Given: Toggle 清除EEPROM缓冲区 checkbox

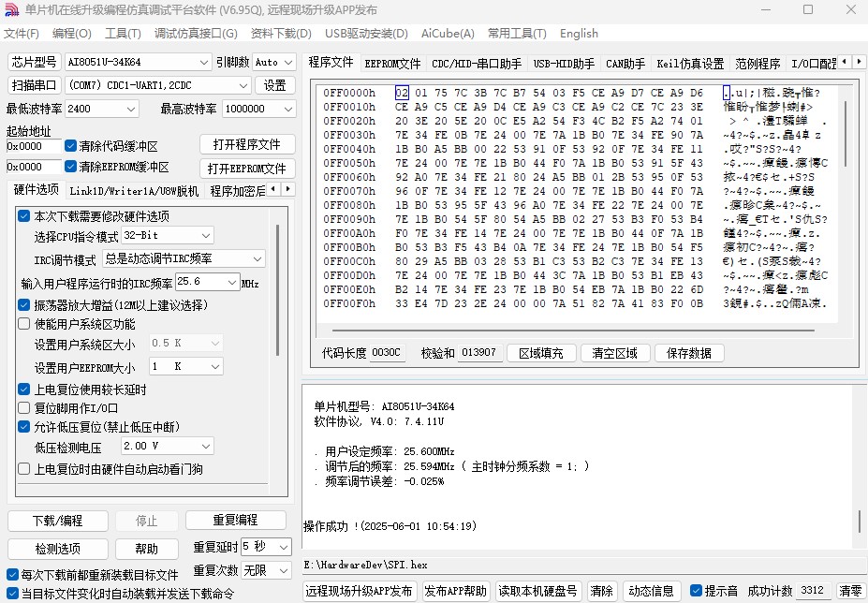Looking at the screenshot, I should tap(70, 167).
